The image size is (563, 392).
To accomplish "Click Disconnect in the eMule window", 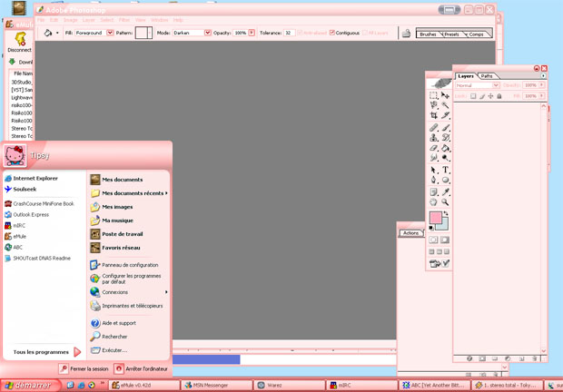I will (19, 43).
